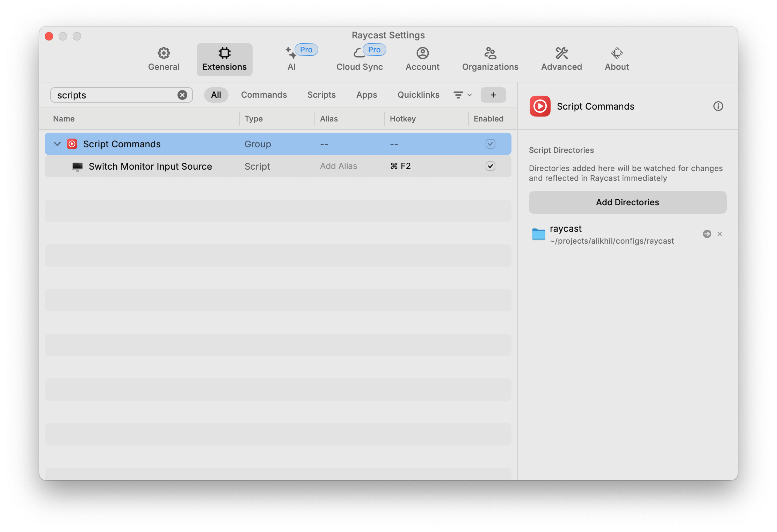Click the monitor icon of Switch Monitor script
The width and height of the screenshot is (777, 532).
[x=77, y=167]
